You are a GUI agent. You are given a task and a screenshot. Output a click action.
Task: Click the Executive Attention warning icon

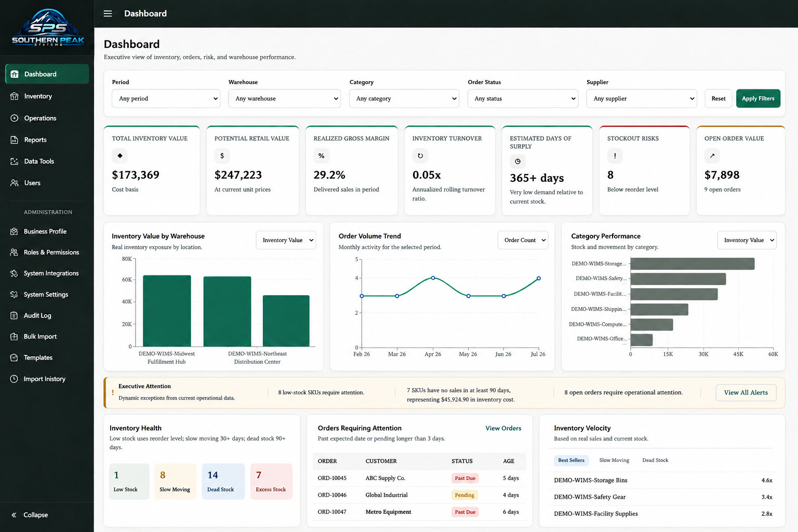(x=113, y=393)
